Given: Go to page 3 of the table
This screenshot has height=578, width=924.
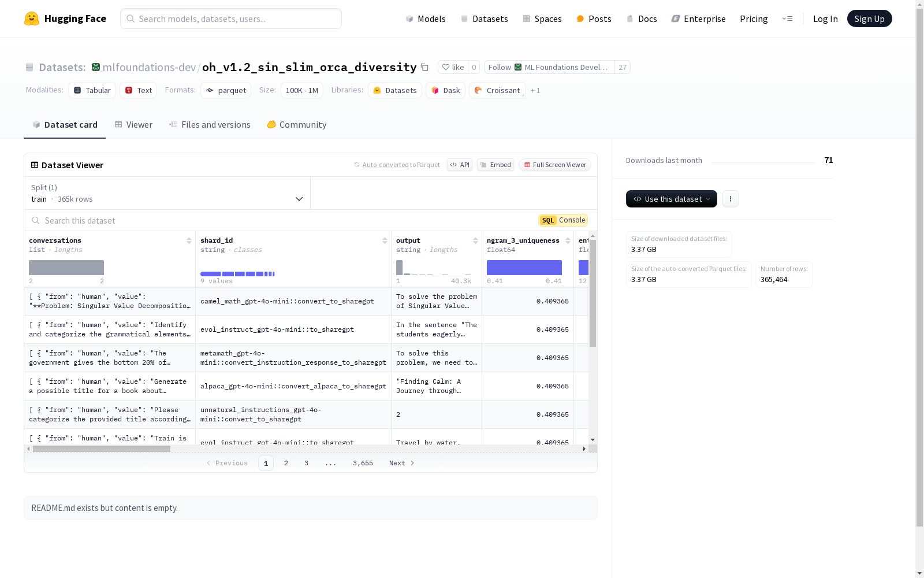Looking at the screenshot, I should pos(306,463).
